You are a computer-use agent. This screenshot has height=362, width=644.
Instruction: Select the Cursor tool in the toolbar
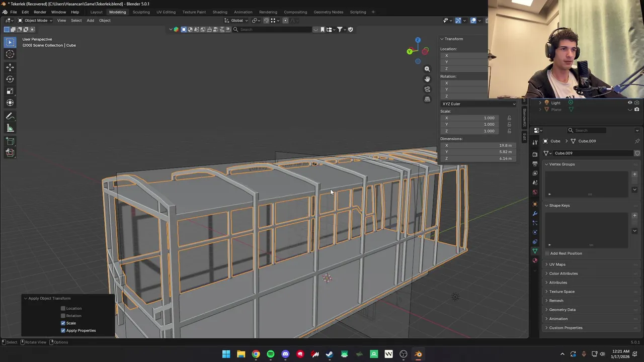[10, 54]
